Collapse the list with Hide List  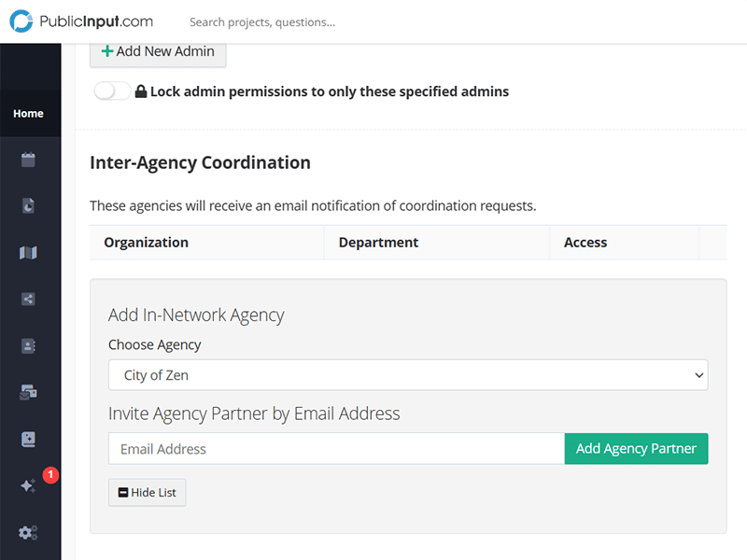[148, 493]
